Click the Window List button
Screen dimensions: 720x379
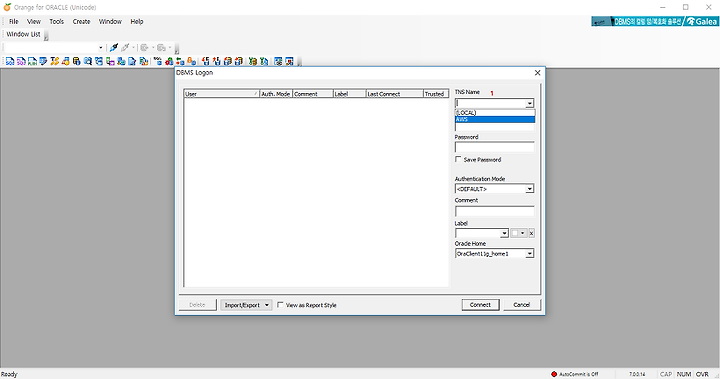[23, 34]
